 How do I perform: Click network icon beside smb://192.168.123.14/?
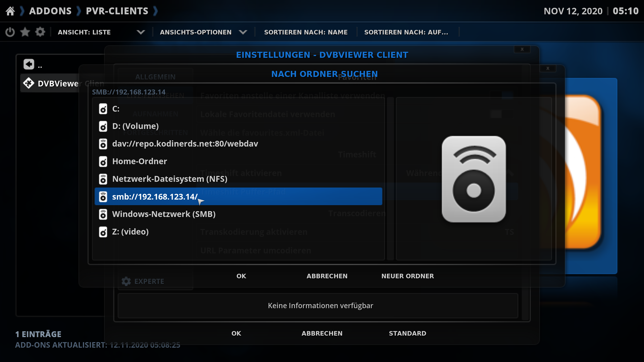[x=103, y=197]
